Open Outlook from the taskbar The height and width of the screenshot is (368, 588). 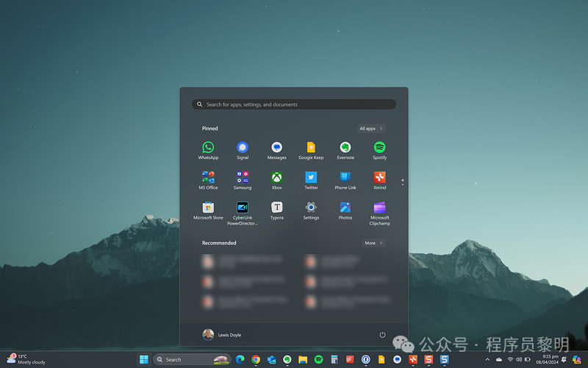(x=271, y=359)
